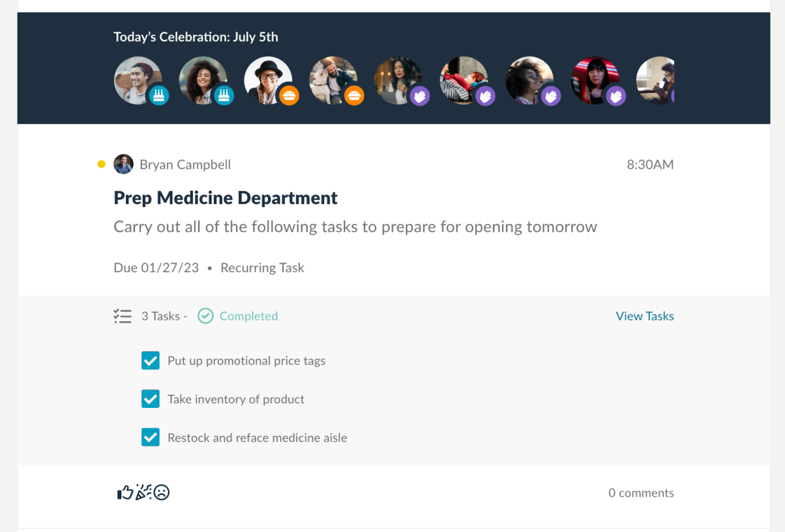Click the birthday cake badge on first avatar
The height and width of the screenshot is (532, 785).
pyautogui.click(x=158, y=95)
